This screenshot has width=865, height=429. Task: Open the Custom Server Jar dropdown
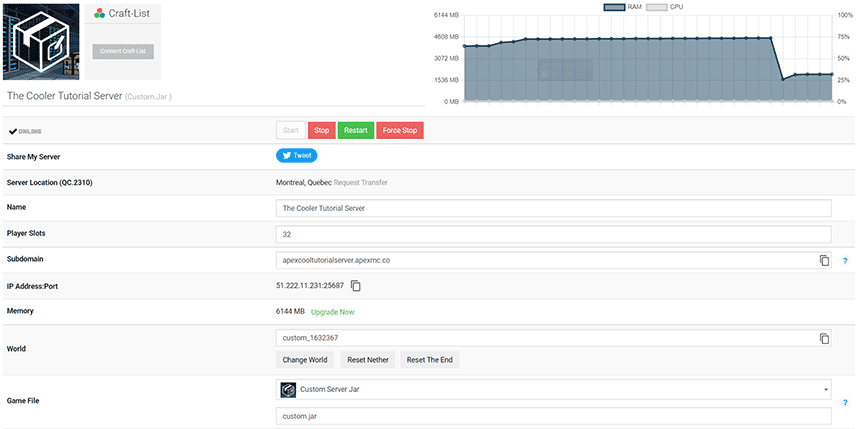point(553,389)
